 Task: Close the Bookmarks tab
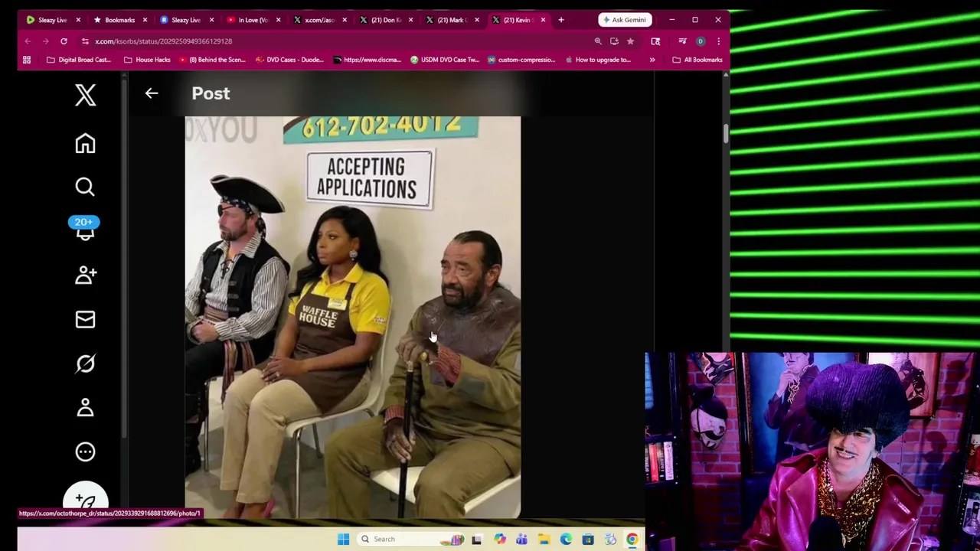click(145, 20)
